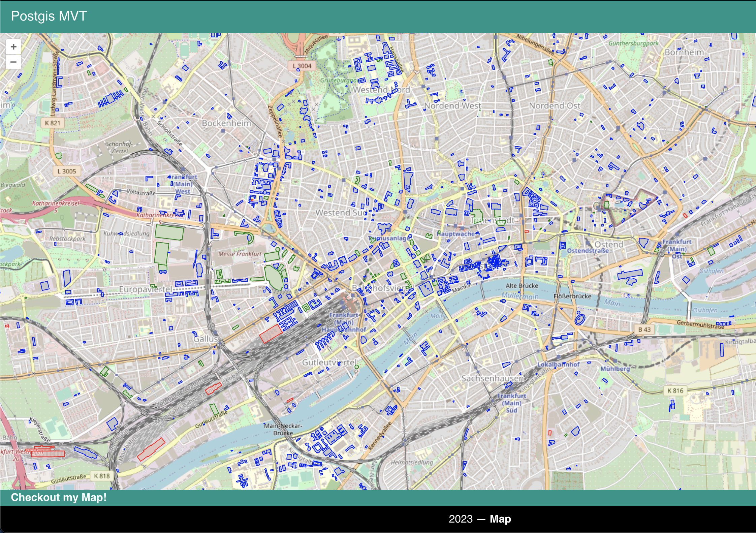Image resolution: width=756 pixels, height=533 pixels.
Task: Click the Lokalbahnhof station label
Action: click(558, 364)
